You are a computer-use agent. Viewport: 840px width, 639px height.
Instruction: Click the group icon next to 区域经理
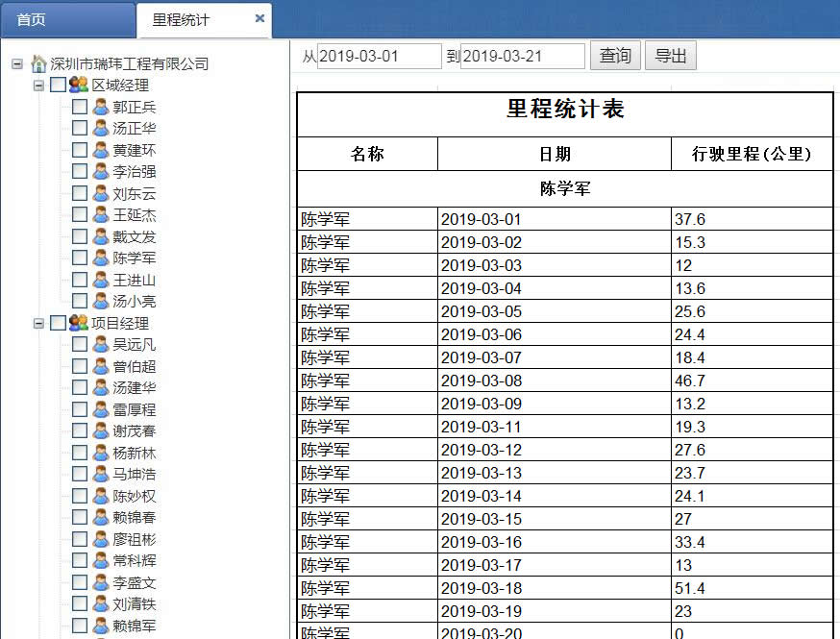click(x=79, y=85)
